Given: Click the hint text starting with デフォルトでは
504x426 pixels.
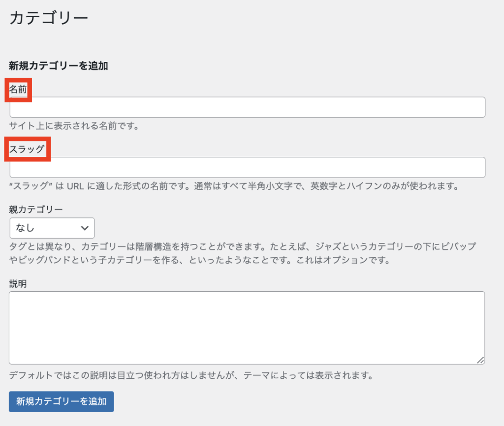Looking at the screenshot, I should (x=191, y=375).
